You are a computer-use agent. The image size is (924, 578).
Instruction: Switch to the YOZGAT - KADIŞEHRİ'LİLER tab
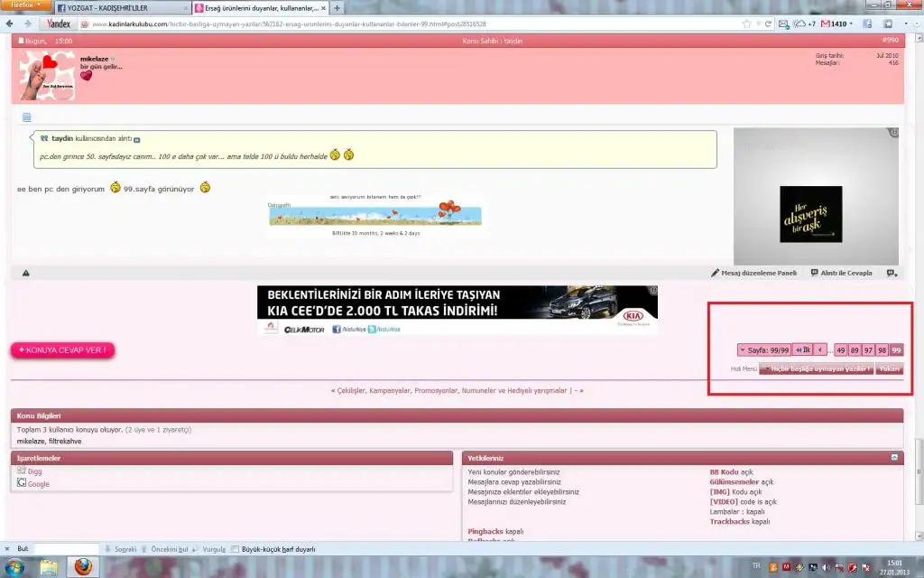[117, 7]
